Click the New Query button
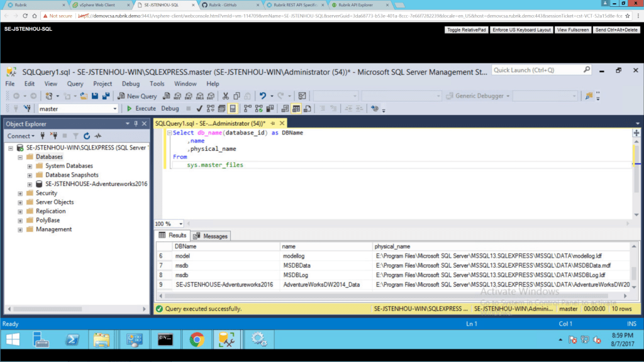The image size is (644, 362). (137, 96)
